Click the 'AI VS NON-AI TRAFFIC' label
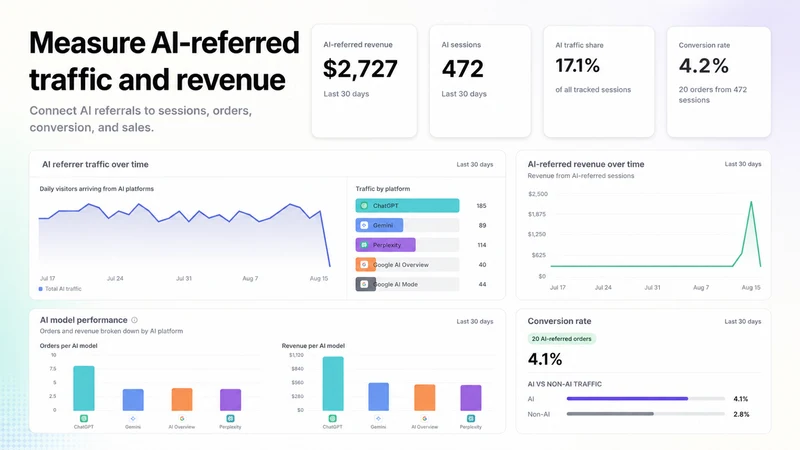This screenshot has width=800, height=450. (x=564, y=384)
